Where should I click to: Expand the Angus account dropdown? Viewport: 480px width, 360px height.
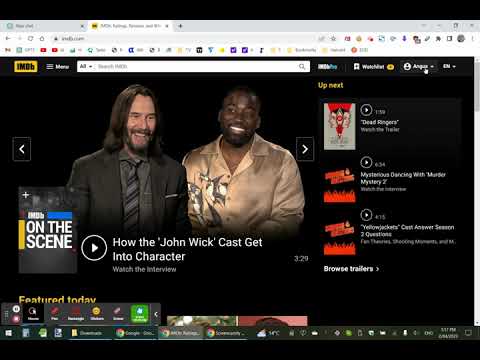[x=419, y=66]
